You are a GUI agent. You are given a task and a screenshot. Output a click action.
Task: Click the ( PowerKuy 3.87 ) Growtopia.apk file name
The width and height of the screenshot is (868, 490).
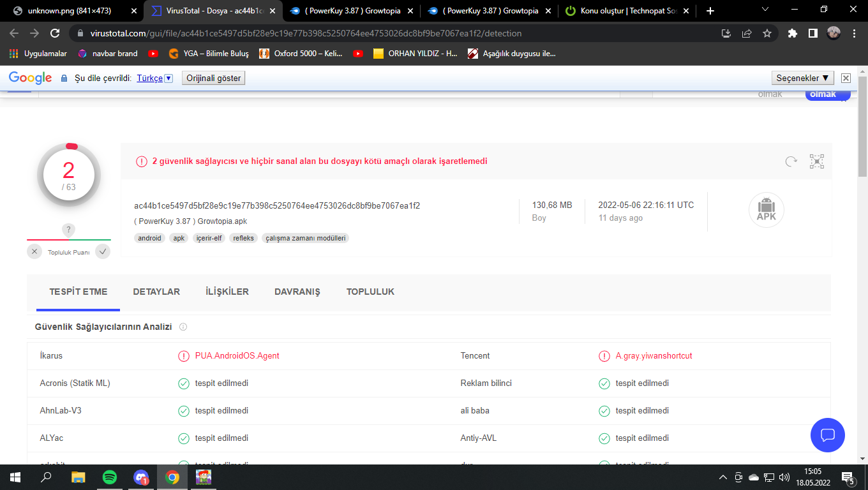click(190, 221)
